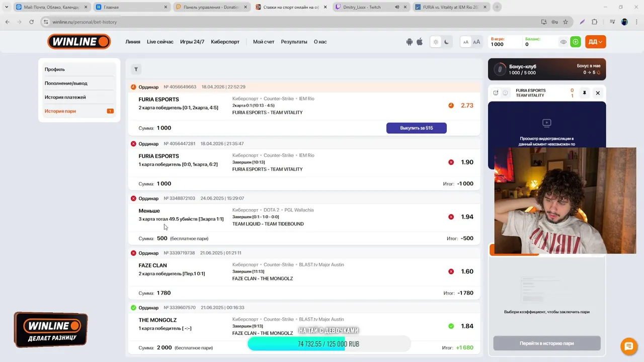Go to the Результаты page
Viewport: 644px width, 362px height.
[294, 42]
